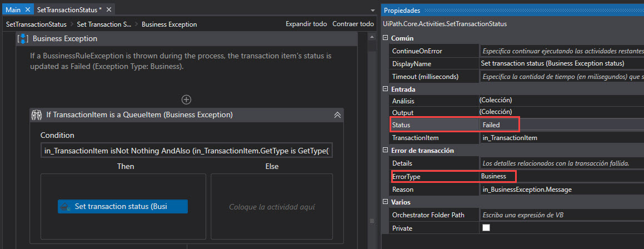Screen dimensions: 644x249
Task: Close the Main tab
Action: tap(28, 9)
